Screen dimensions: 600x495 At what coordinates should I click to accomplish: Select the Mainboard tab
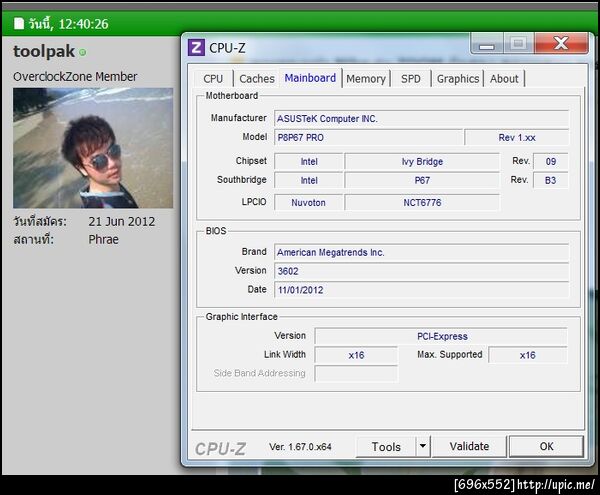click(x=310, y=78)
